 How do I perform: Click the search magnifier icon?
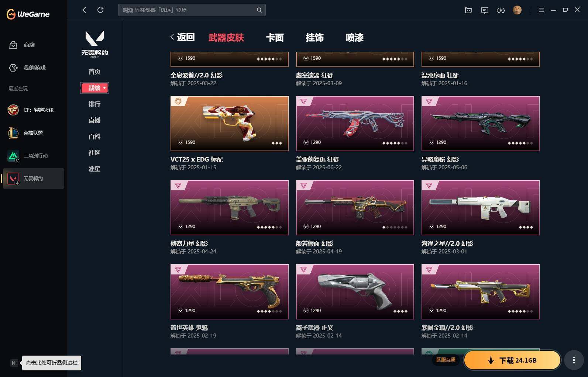pos(259,10)
